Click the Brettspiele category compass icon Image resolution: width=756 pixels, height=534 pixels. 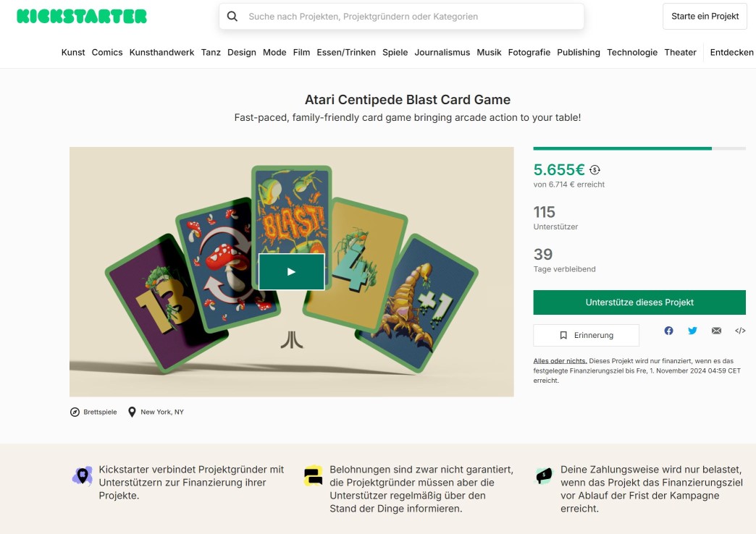(75, 412)
